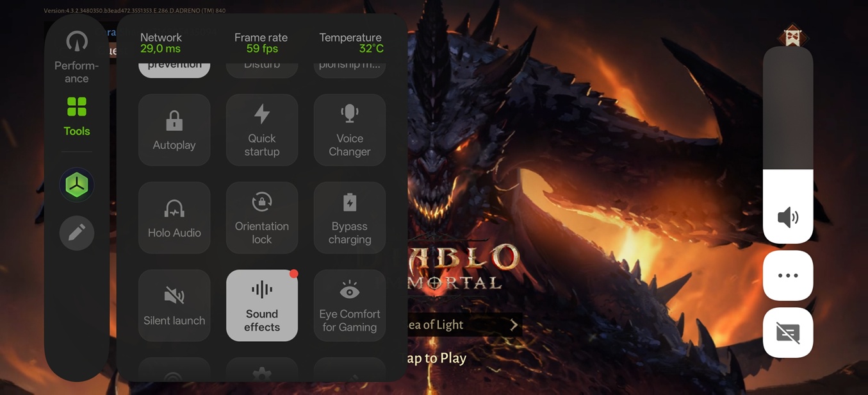Open more volume options with three dots

(x=787, y=276)
